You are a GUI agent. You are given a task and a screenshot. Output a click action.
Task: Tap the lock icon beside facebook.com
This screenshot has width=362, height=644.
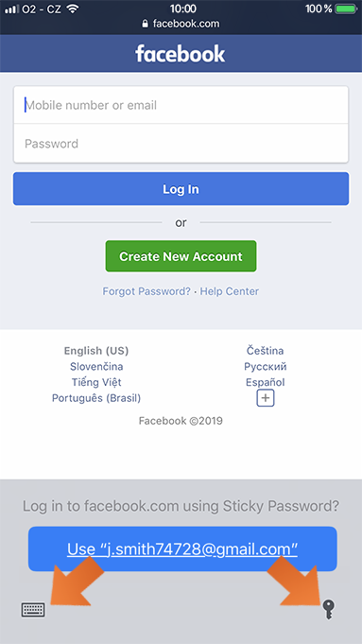pos(145,24)
